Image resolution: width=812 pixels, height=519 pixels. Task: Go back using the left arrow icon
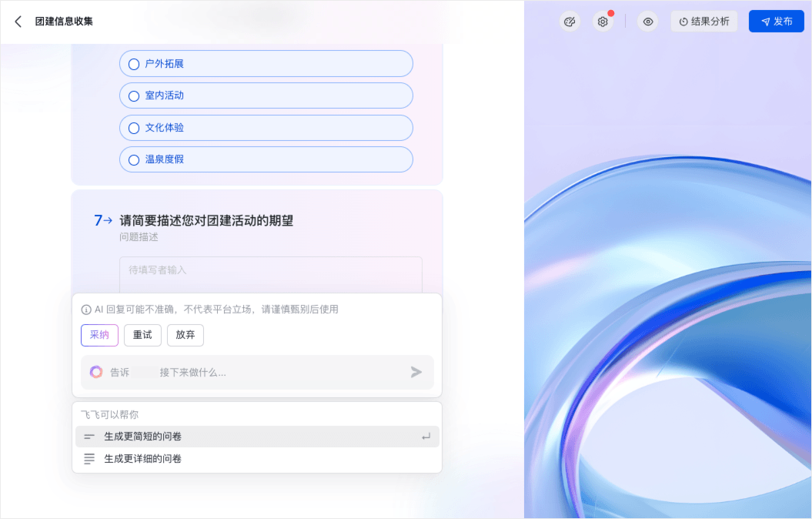coord(18,22)
